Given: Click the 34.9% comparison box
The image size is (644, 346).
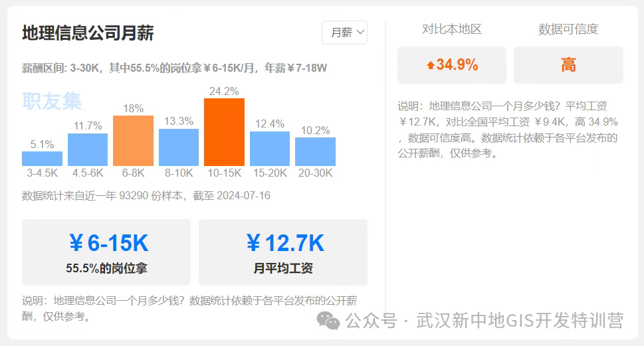Looking at the screenshot, I should tap(452, 65).
